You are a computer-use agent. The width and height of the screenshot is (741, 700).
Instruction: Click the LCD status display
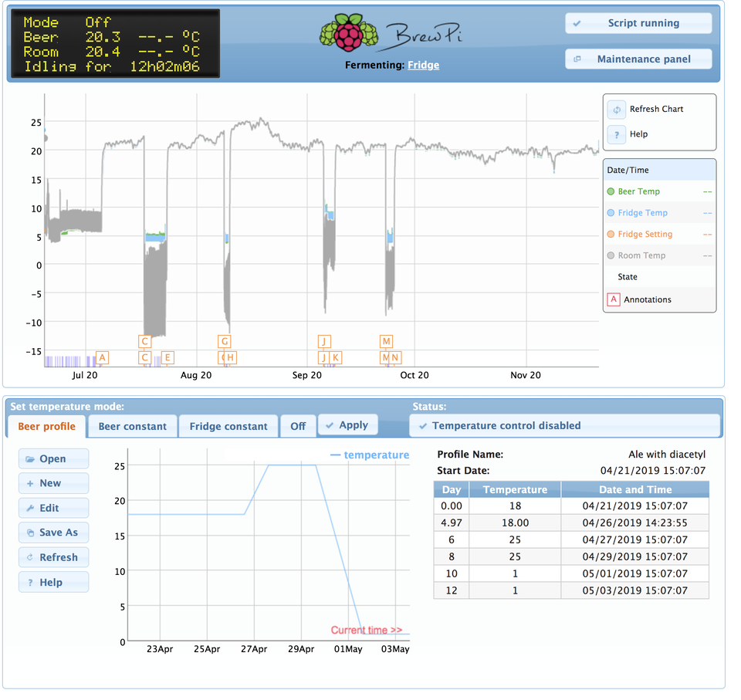tap(115, 43)
